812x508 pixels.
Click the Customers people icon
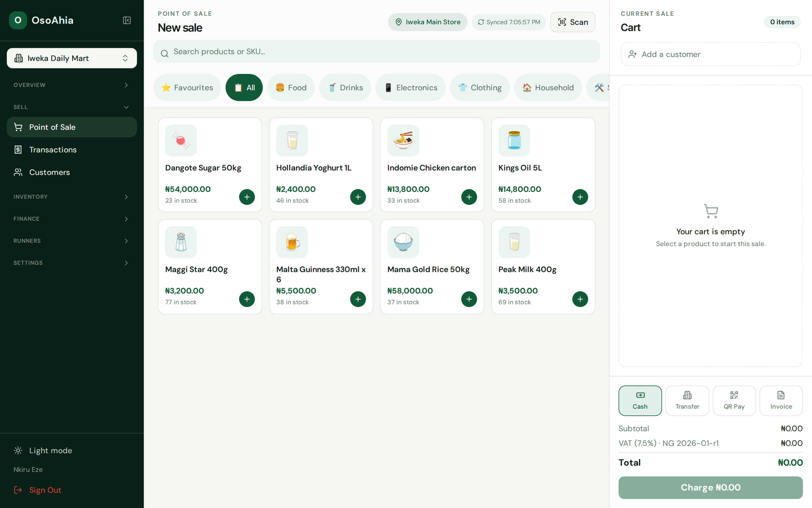(x=18, y=172)
